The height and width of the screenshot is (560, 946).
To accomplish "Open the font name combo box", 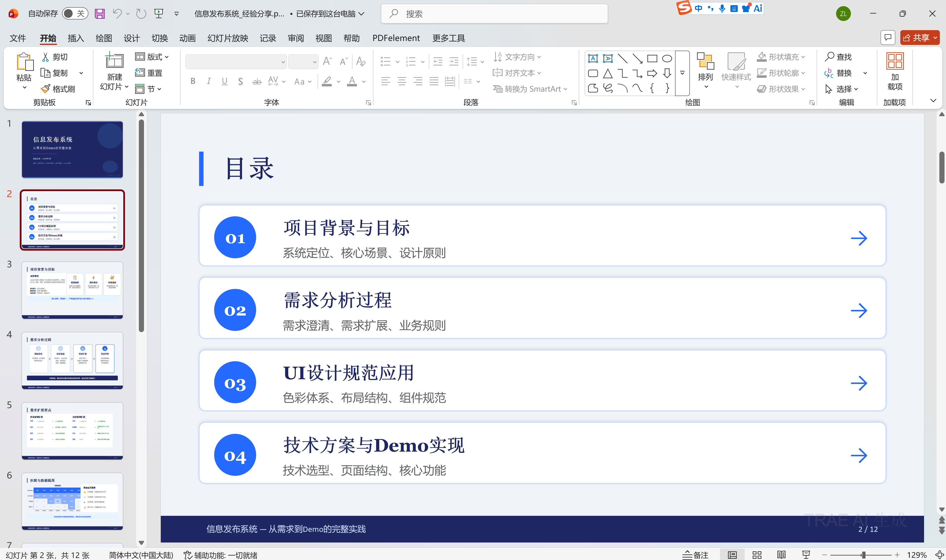I will [x=236, y=61].
